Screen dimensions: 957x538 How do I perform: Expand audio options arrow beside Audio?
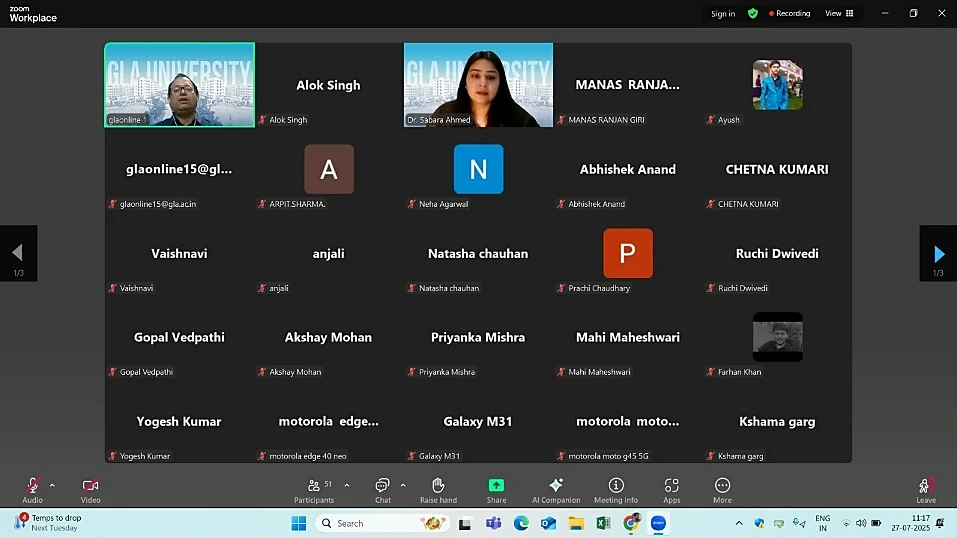[x=53, y=485]
